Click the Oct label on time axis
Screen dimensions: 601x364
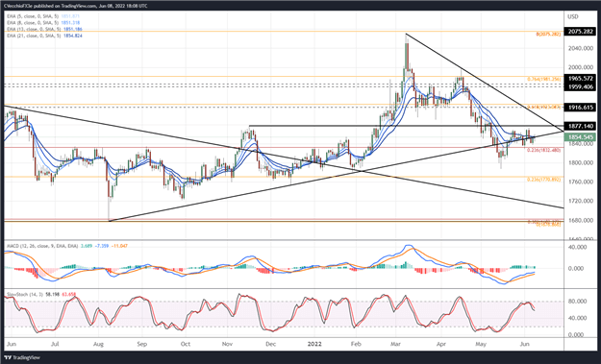pos(186,344)
